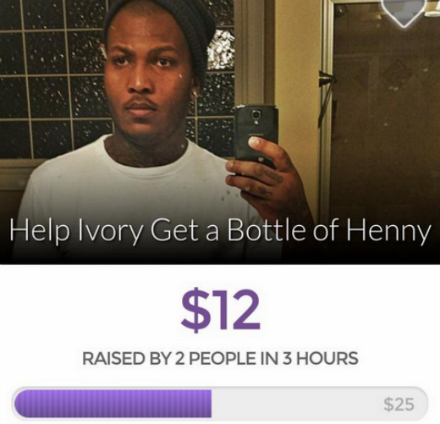Open the campaign cover photo thumbnail

click(220, 132)
